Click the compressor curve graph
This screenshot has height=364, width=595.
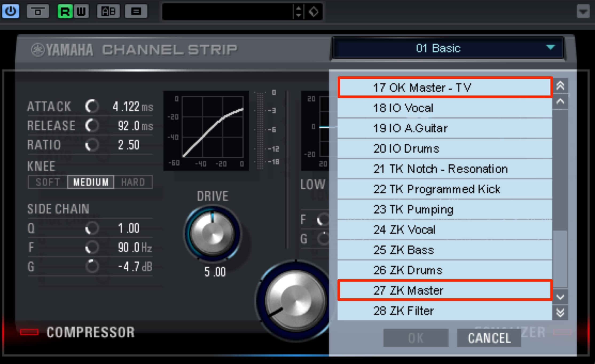(206, 131)
